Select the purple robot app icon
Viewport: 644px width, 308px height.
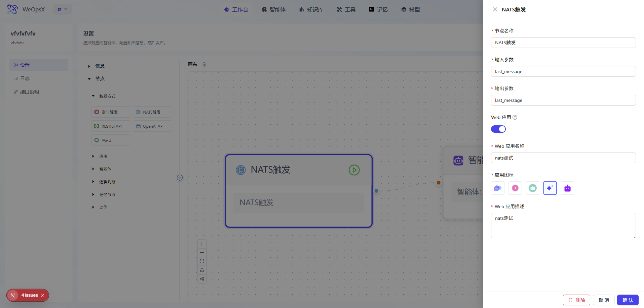click(x=568, y=188)
